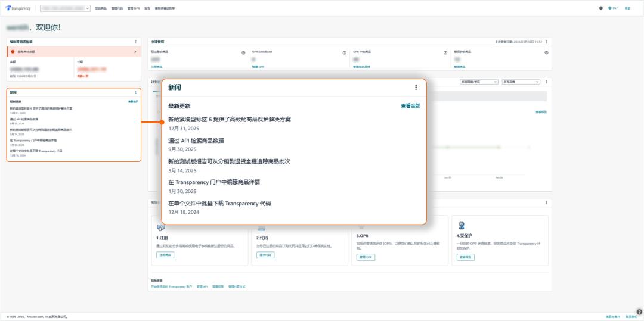This screenshot has width=644, height=321.
Task: Open 管理 OPR in top navigation
Action: tap(134, 8)
